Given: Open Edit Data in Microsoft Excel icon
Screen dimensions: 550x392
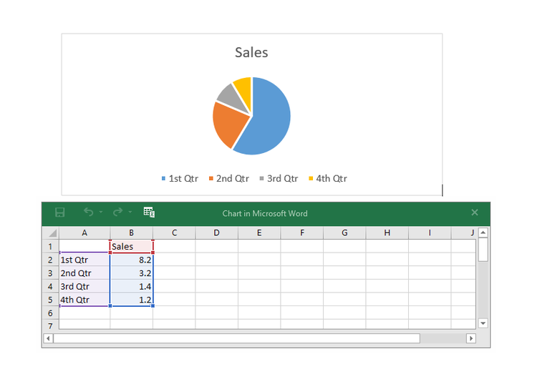Looking at the screenshot, I should (x=149, y=212).
